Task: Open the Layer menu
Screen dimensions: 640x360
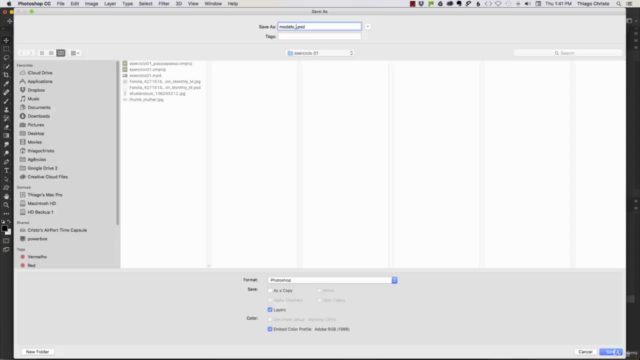Action: coord(110,4)
